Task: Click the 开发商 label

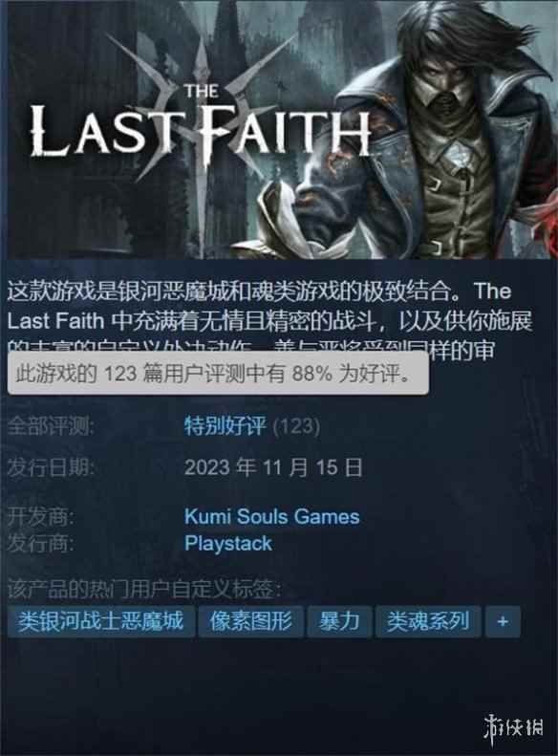Action: click(x=40, y=517)
